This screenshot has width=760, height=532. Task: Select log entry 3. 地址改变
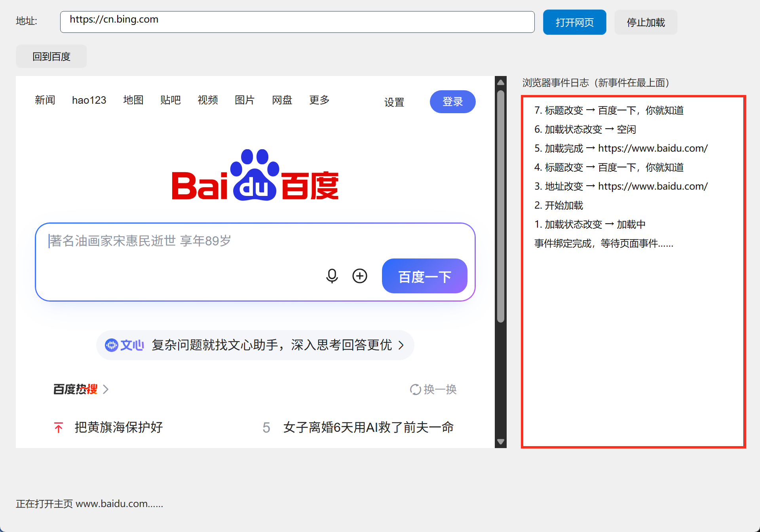[x=621, y=186]
